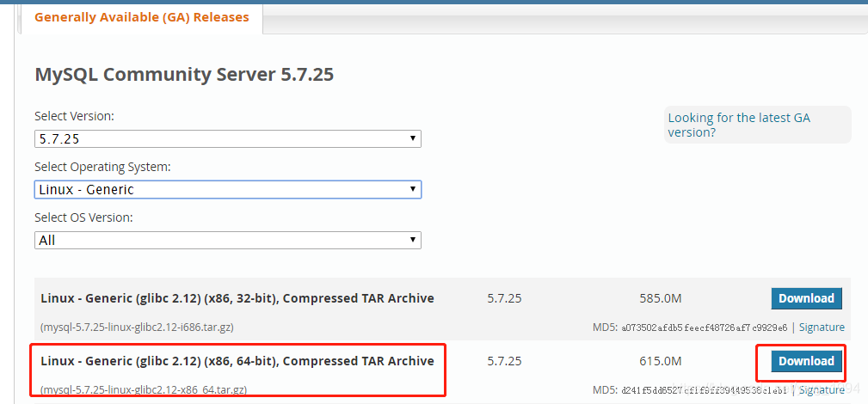Open the Select Version dropdown showing 5.7.25
Image resolution: width=868 pixels, height=404 pixels.
point(227,139)
